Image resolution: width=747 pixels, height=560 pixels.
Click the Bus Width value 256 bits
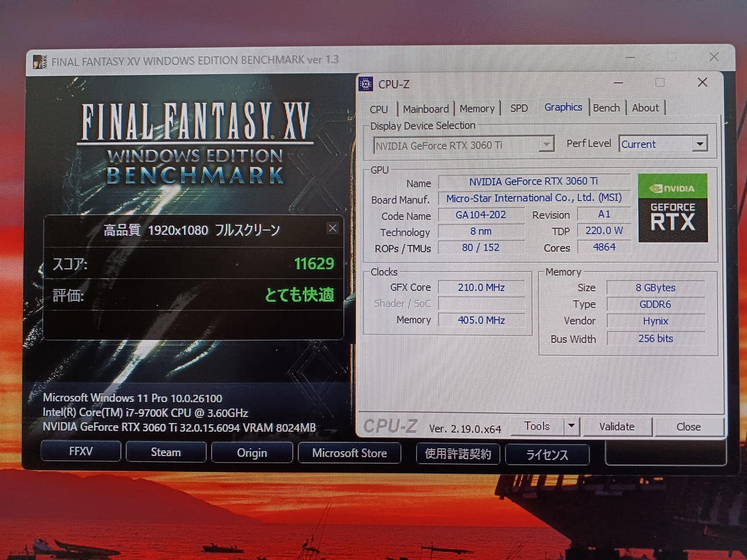[x=655, y=338]
